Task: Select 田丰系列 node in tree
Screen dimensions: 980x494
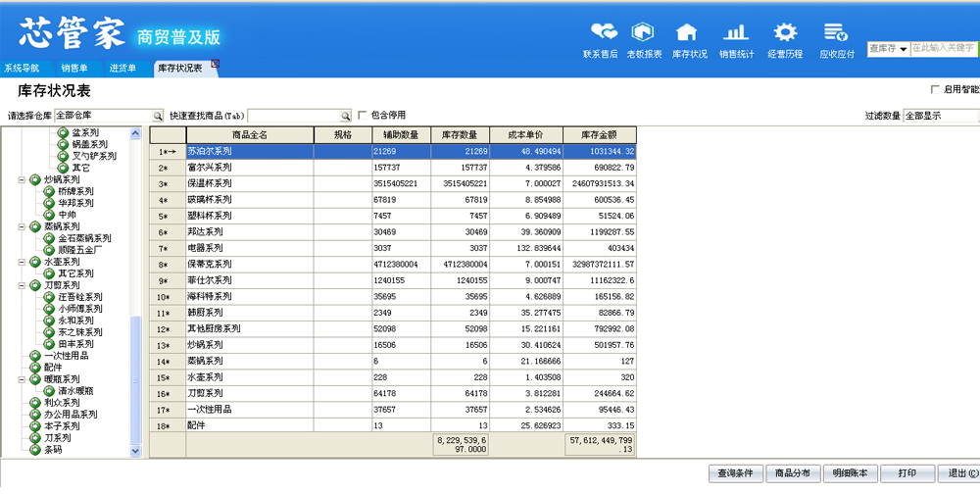Action: 75,344
